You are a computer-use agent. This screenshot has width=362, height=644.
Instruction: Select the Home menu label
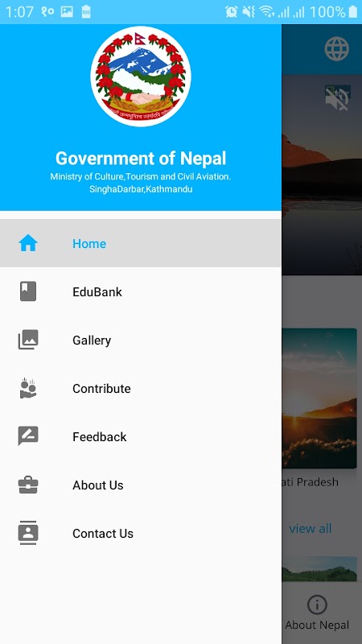click(x=89, y=244)
